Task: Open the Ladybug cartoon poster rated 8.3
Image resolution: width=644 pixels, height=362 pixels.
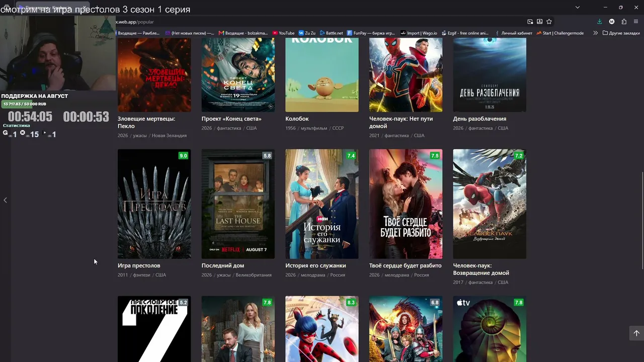Action: click(x=322, y=329)
